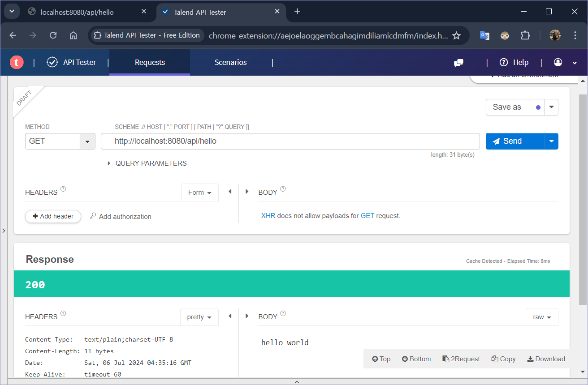Open the headers Form view dropdown
The image size is (588, 385).
(200, 192)
